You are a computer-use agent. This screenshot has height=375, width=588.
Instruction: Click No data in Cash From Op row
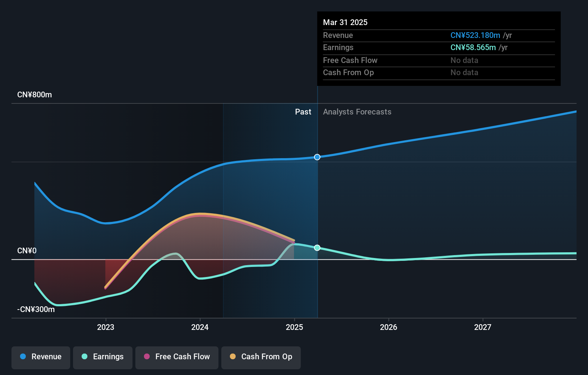click(464, 73)
